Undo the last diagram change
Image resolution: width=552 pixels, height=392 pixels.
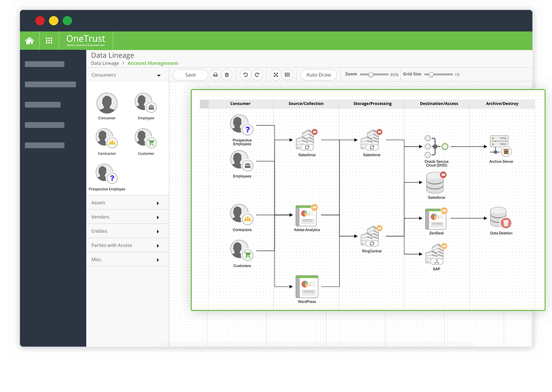coord(245,75)
